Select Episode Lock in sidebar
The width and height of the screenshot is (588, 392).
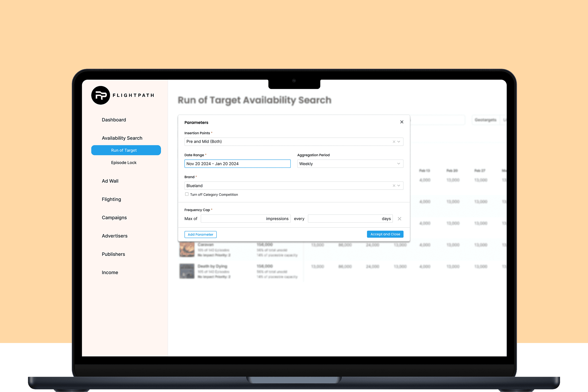coord(123,162)
